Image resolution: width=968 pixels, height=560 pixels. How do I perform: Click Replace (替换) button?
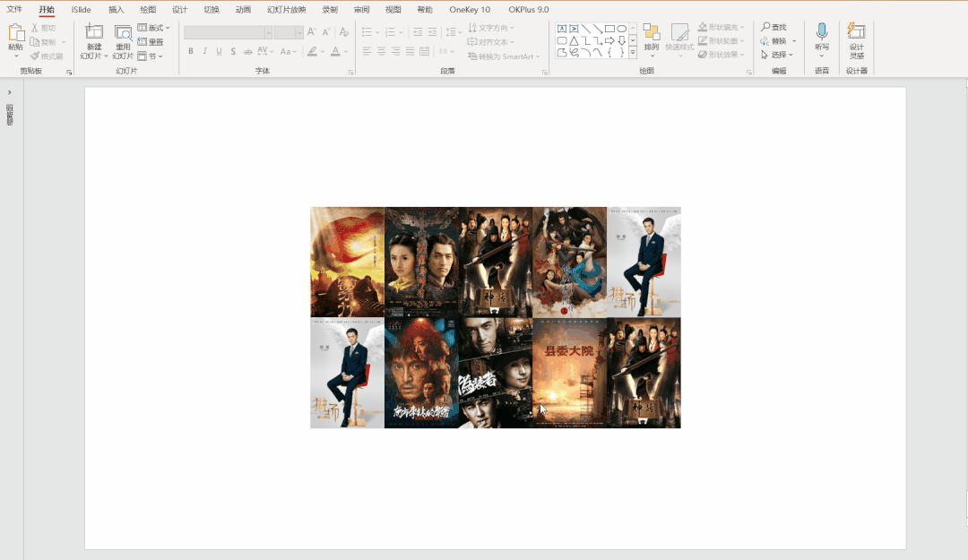(x=774, y=40)
